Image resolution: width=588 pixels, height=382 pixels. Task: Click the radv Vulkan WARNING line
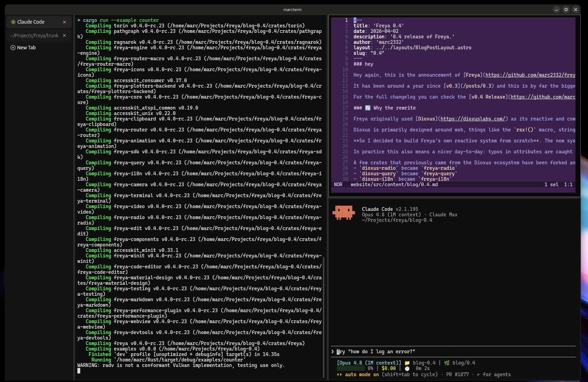181,365
